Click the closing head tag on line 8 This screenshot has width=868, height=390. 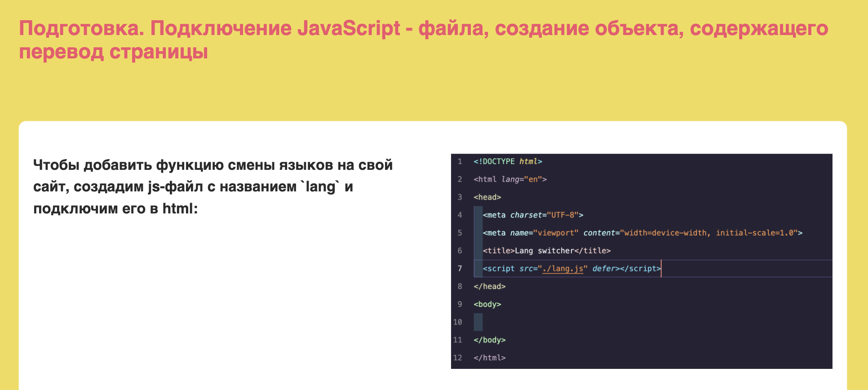(x=489, y=286)
